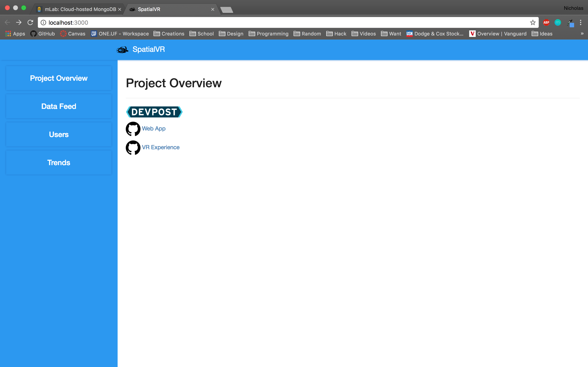The height and width of the screenshot is (367, 588).
Task: Select Data Feed in the sidebar
Action: (x=59, y=106)
